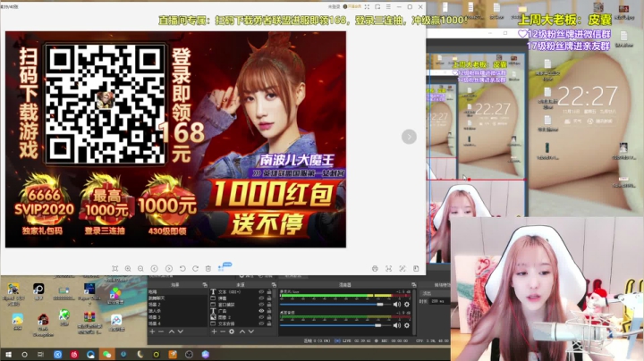Open WeChat from the taskbar
644x361 pixels.
(106, 354)
